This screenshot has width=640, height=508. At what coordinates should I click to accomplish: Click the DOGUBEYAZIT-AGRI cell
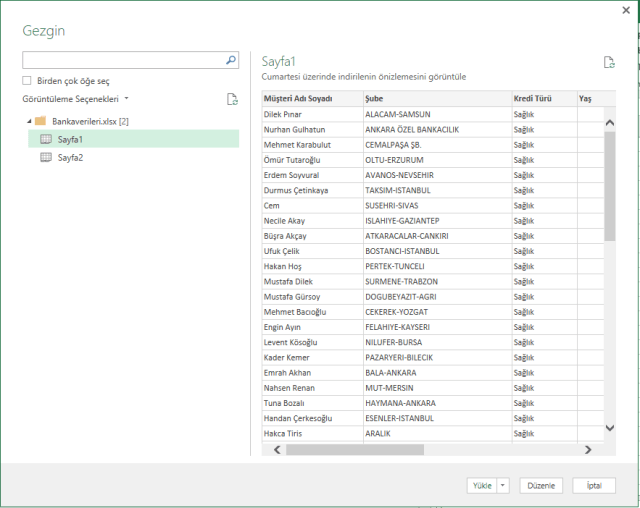(x=438, y=297)
